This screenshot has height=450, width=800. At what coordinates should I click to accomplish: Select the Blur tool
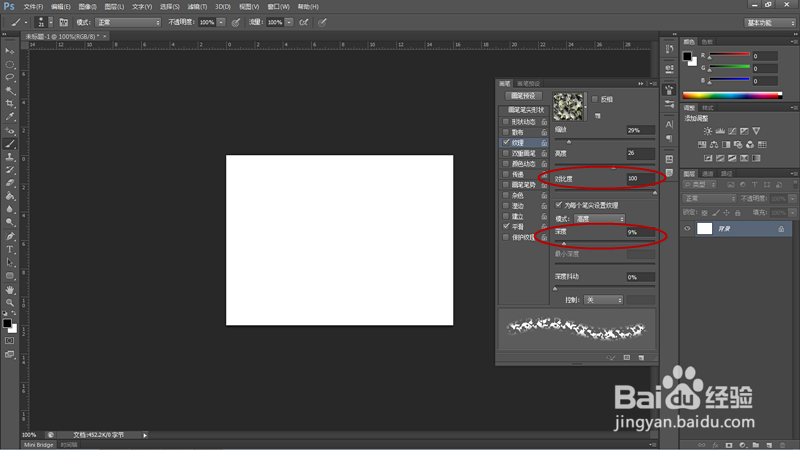tap(10, 209)
